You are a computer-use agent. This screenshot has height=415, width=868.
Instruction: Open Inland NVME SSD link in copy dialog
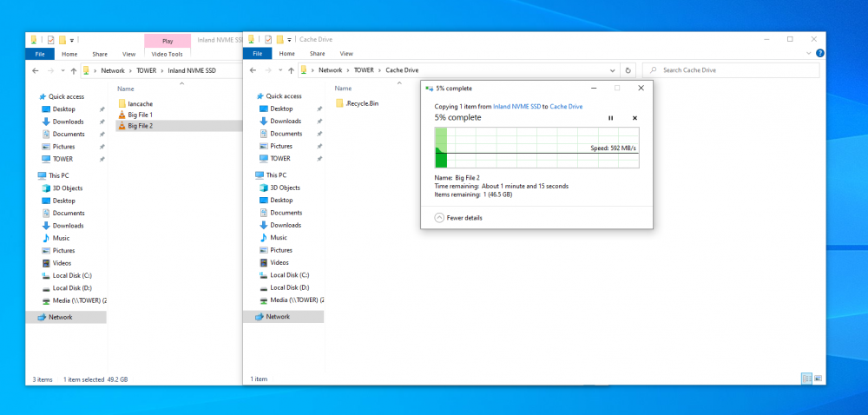coord(516,106)
